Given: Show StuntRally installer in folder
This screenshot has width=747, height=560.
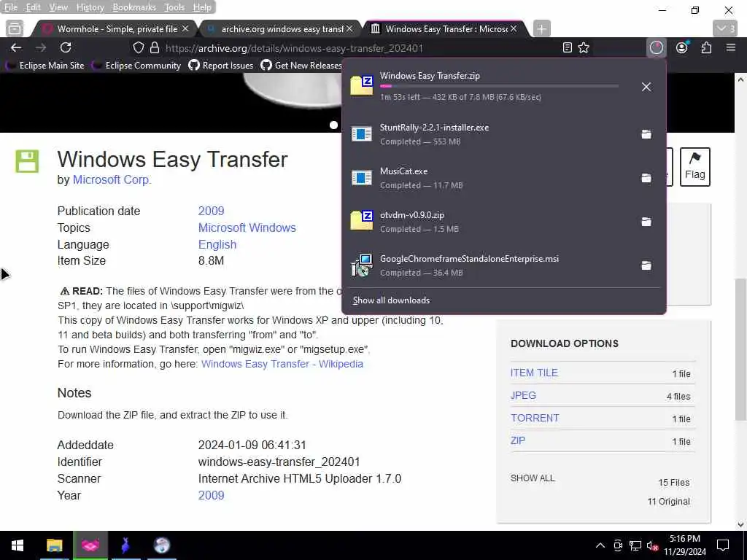Looking at the screenshot, I should (646, 134).
